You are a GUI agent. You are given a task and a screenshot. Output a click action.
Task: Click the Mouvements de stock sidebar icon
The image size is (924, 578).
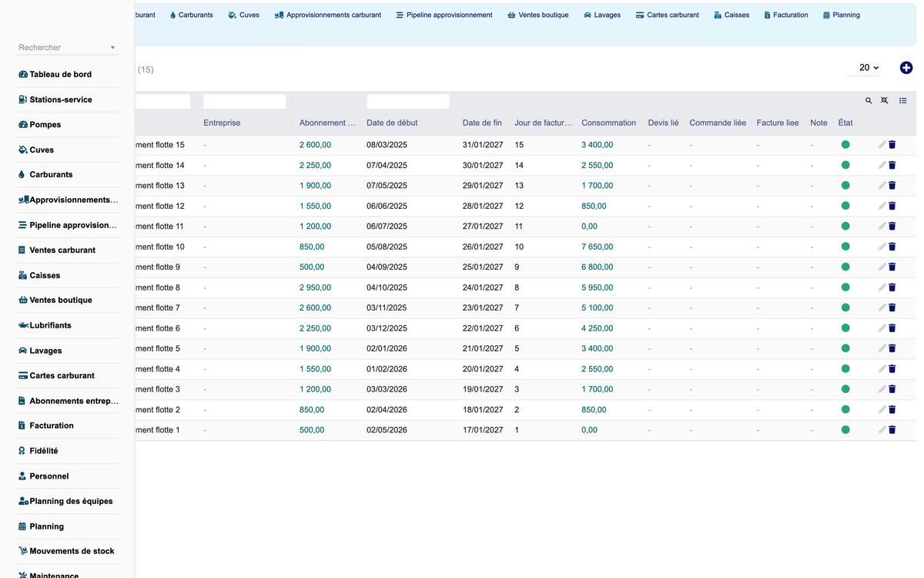tap(23, 551)
